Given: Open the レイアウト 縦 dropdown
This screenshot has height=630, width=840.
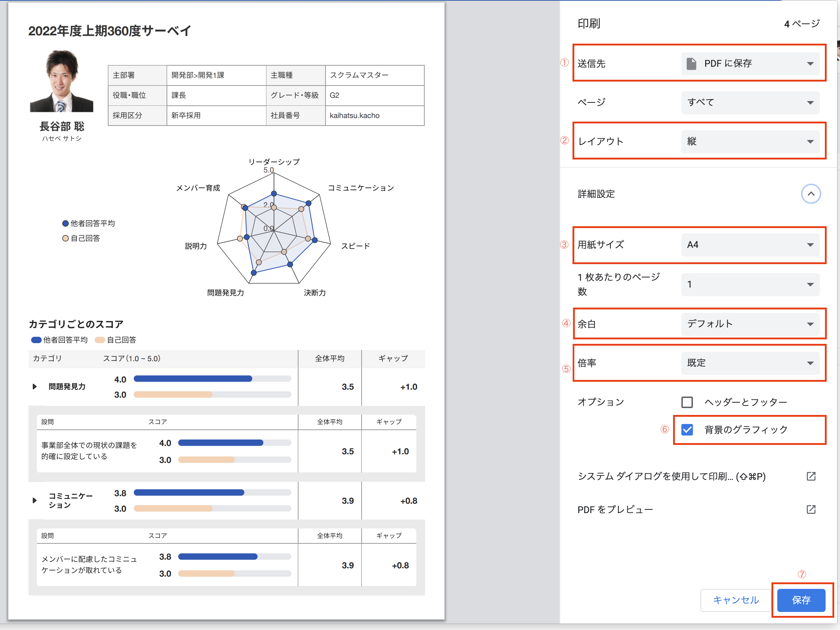Looking at the screenshot, I should point(750,141).
